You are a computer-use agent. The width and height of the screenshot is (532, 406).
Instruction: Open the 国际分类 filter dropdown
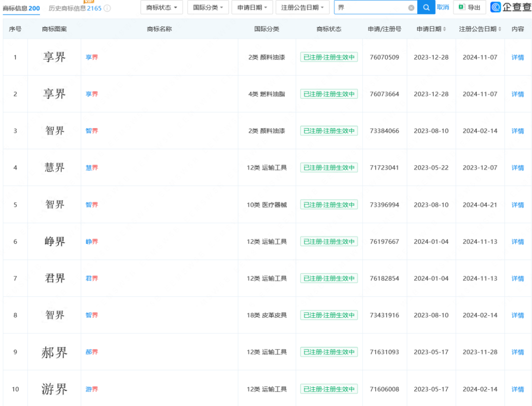pos(208,7)
